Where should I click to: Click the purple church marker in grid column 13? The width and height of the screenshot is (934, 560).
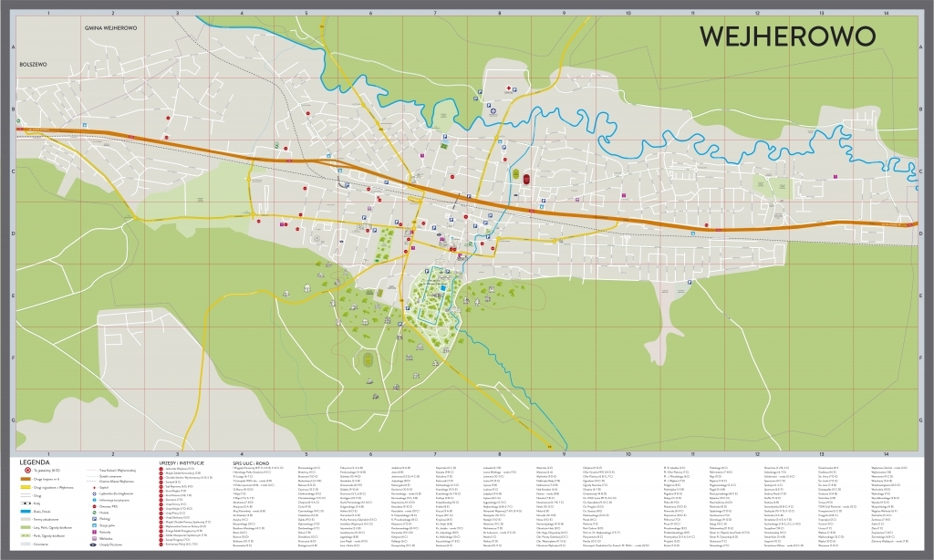(x=835, y=176)
